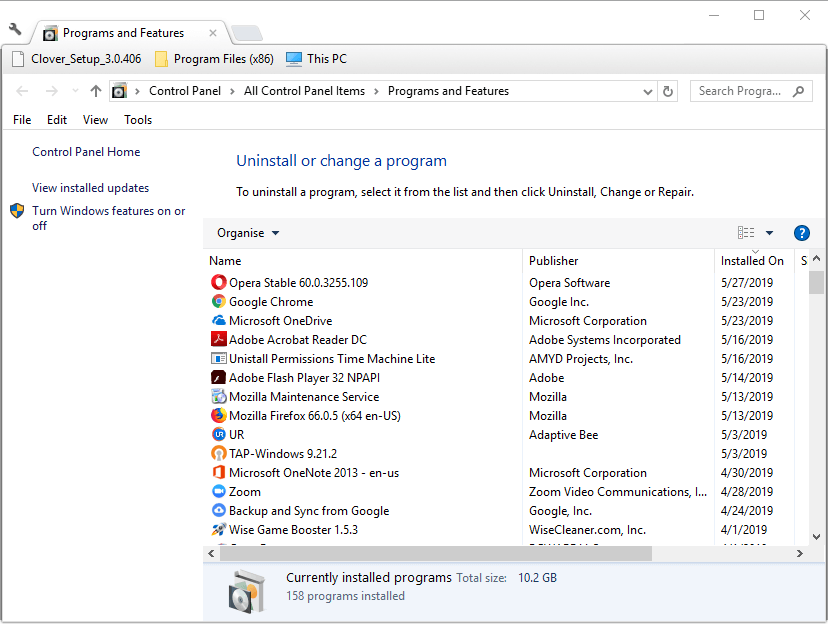Click the Microsoft OneNote 2013 icon

(x=219, y=472)
